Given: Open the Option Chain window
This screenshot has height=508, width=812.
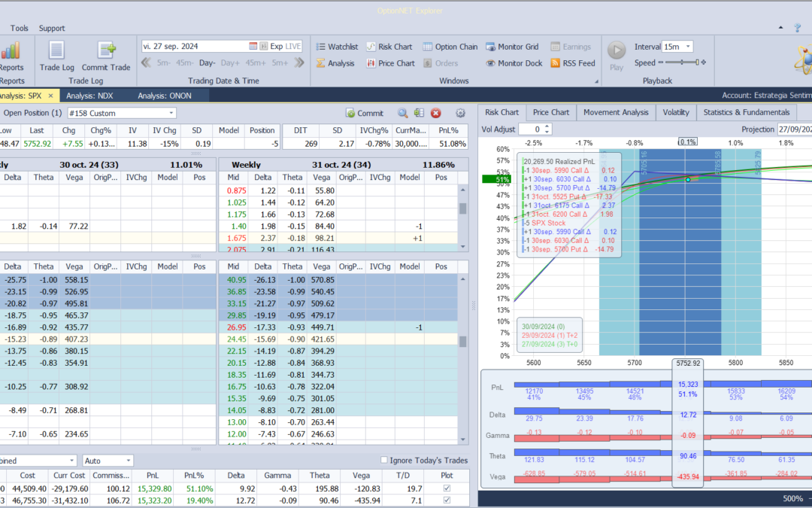Looking at the screenshot, I should 450,47.
